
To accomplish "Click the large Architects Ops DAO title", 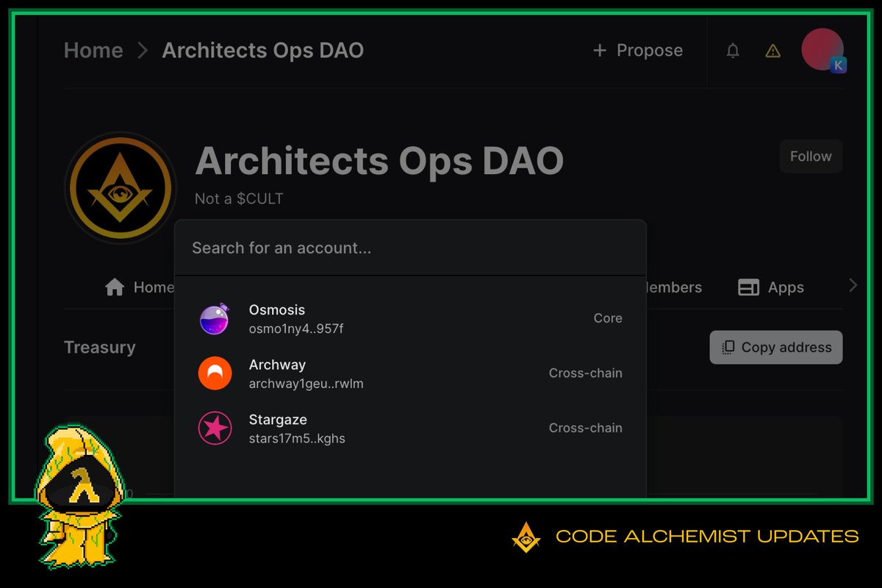I will point(379,160).
